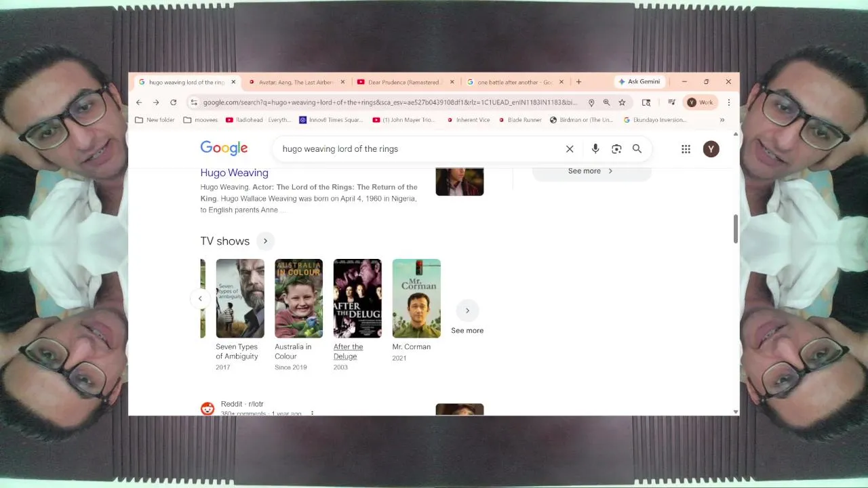Viewport: 868px width, 488px height.
Task: Search by image with the Lens icon
Action: click(x=616, y=149)
